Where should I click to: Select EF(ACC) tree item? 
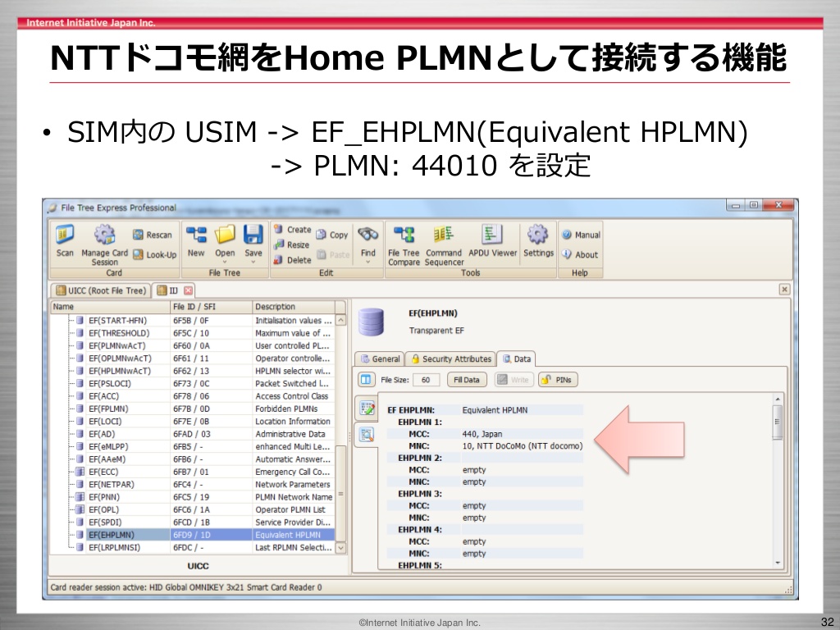click(x=104, y=396)
